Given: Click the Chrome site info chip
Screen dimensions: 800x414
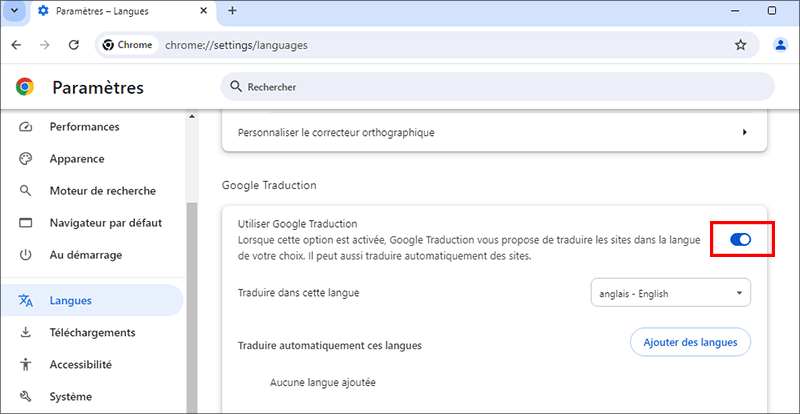Looking at the screenshot, I should 128,45.
